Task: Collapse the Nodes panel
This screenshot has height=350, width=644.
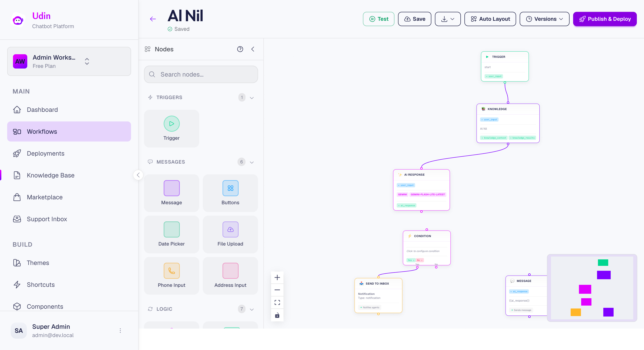Action: coord(253,49)
